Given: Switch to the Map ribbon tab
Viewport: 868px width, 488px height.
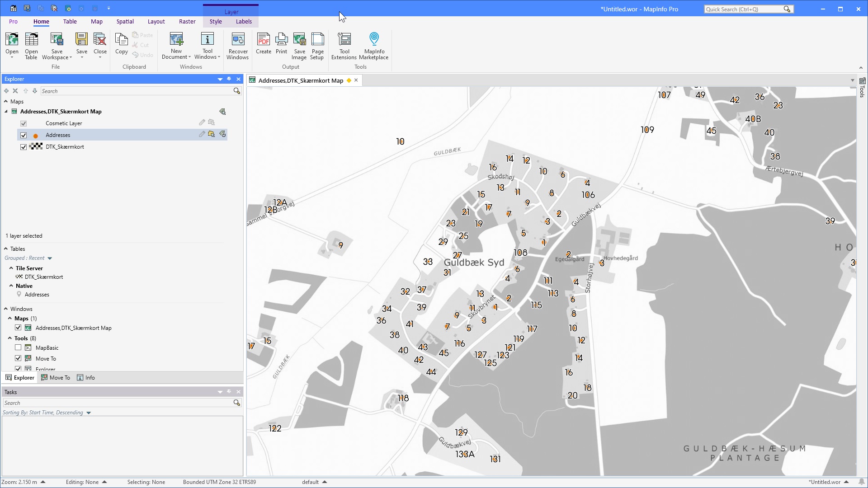Looking at the screenshot, I should 96,21.
